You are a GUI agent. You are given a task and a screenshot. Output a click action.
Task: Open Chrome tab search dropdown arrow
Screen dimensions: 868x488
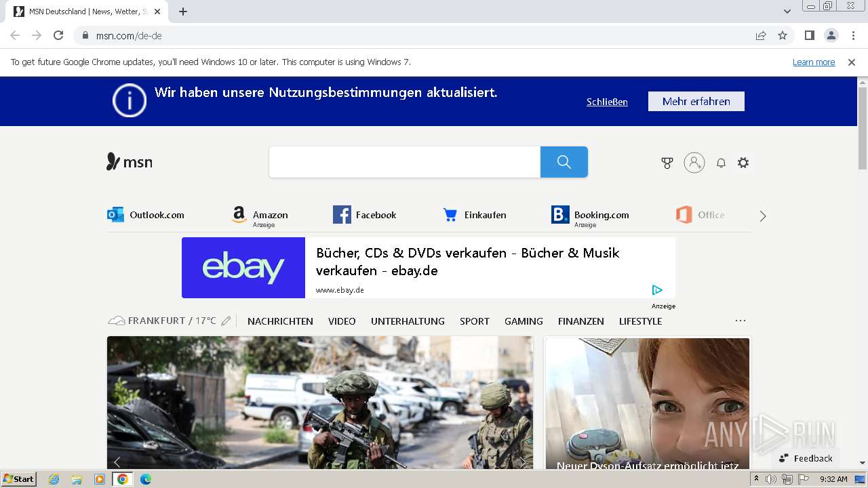[787, 12]
